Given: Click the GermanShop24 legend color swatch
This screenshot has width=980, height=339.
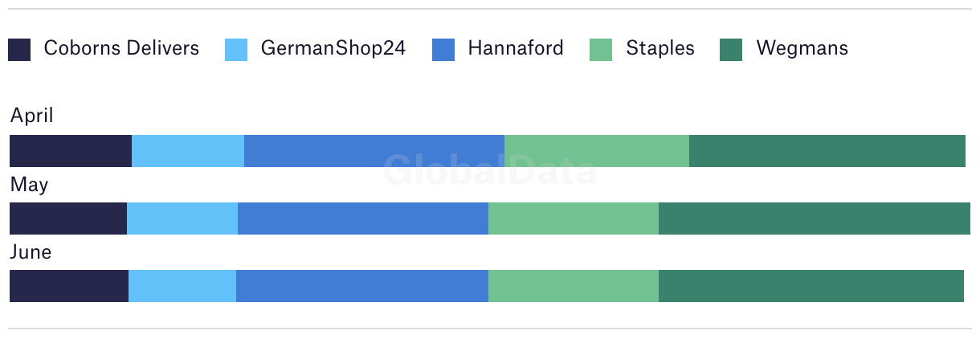Looking at the screenshot, I should (x=236, y=50).
